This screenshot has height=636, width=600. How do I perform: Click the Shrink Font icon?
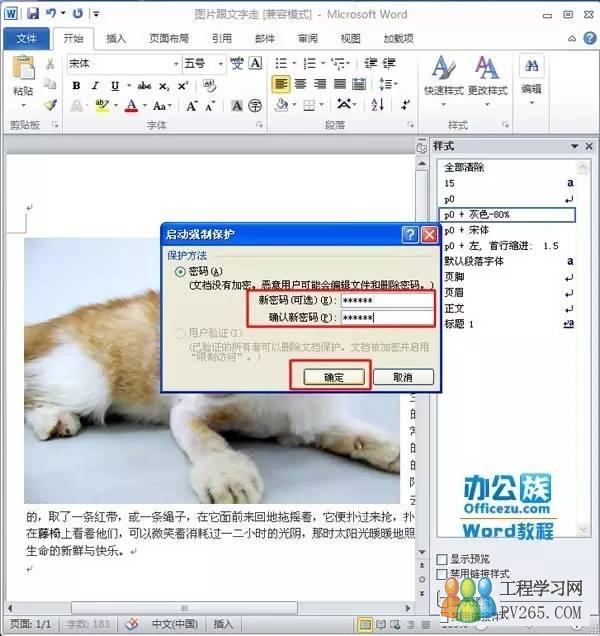[x=210, y=106]
